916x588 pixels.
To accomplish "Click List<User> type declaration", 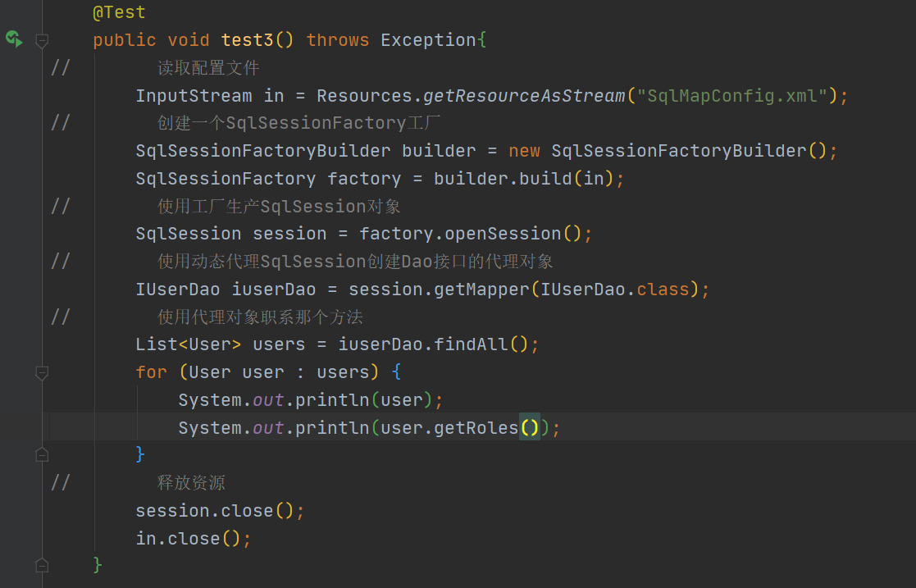I will click(x=189, y=344).
